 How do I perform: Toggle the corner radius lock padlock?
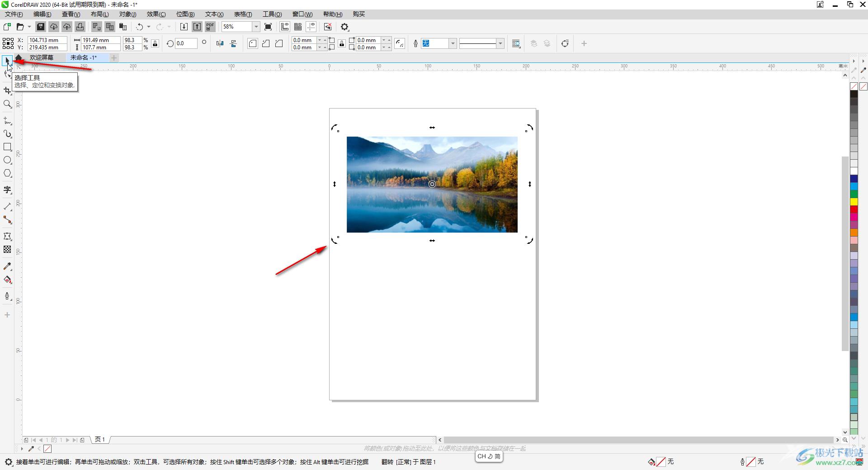[x=342, y=43]
